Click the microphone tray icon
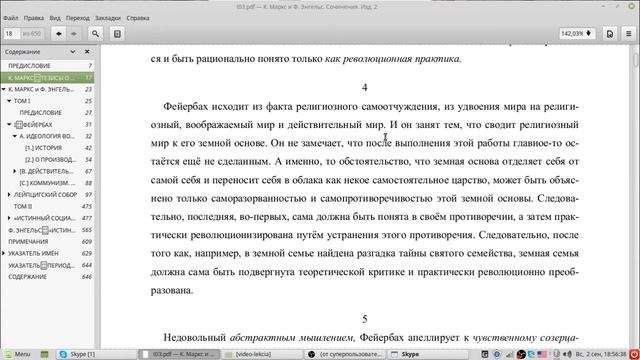Image resolution: width=640 pixels, height=360 pixels. [x=556, y=354]
